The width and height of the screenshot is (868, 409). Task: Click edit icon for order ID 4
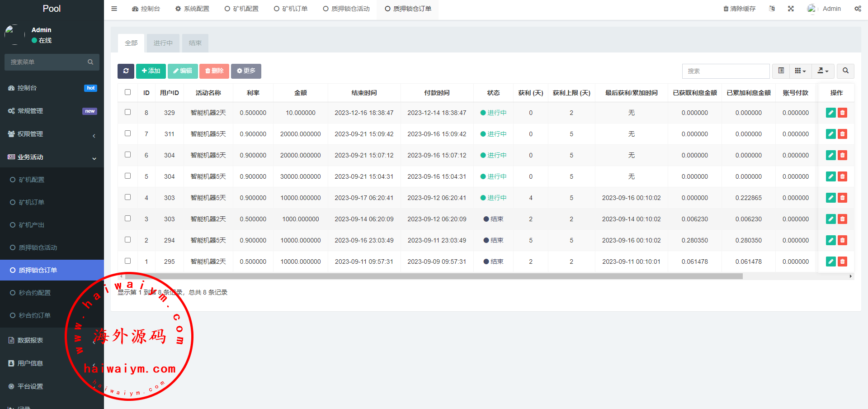click(x=830, y=198)
